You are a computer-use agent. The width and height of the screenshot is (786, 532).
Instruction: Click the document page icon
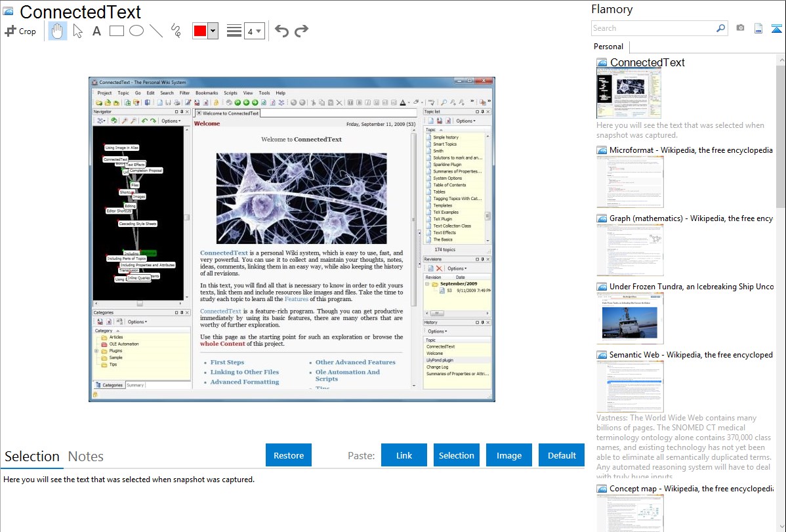758,28
